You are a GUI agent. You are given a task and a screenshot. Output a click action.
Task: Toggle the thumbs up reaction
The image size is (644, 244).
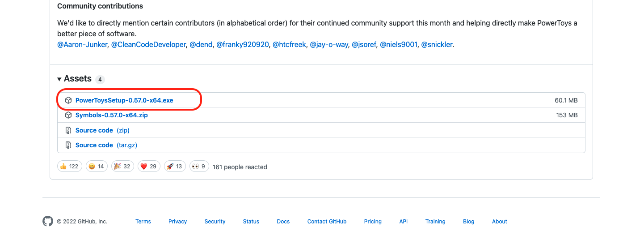click(70, 167)
